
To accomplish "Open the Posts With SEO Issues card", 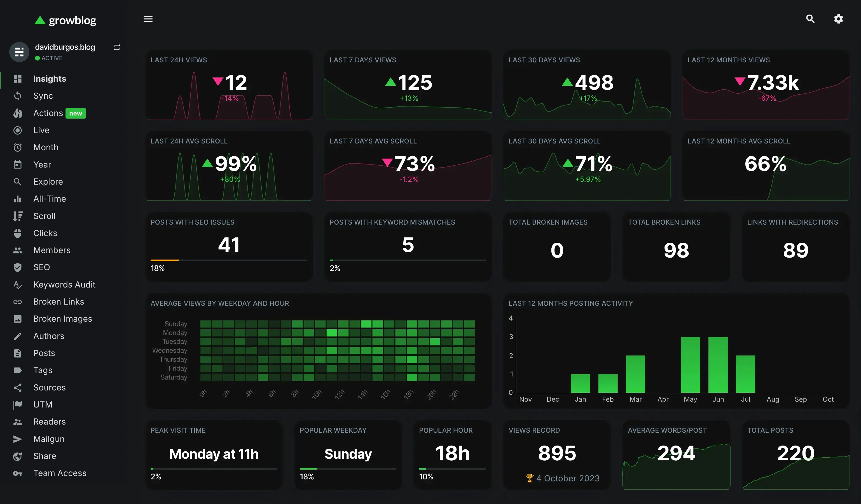I will (229, 247).
